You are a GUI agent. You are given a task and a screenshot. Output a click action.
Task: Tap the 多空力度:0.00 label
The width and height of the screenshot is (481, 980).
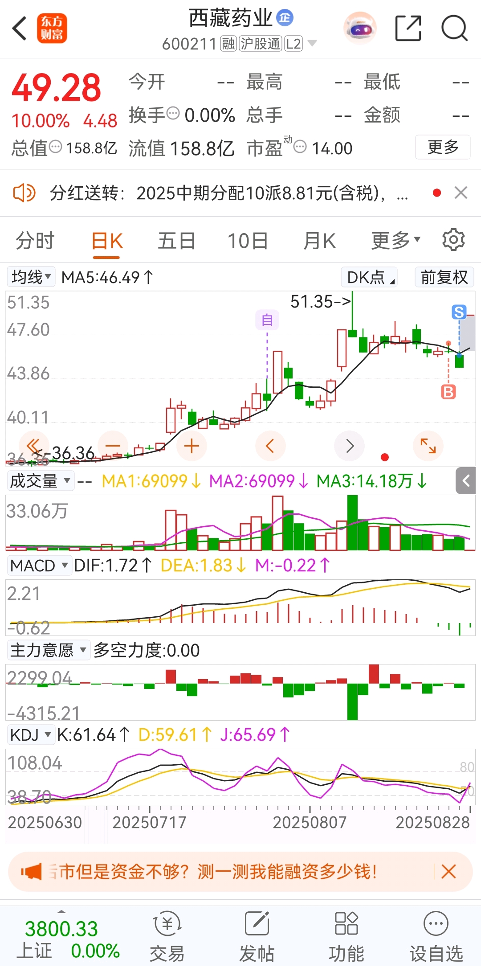click(147, 650)
